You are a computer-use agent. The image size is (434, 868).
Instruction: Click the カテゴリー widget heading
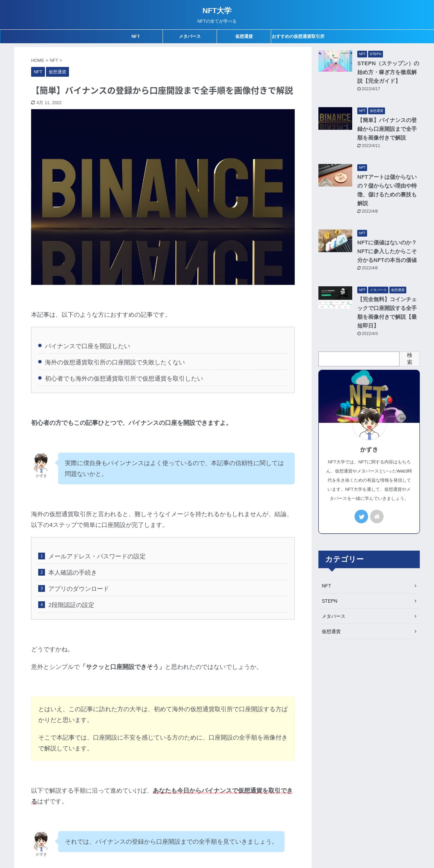point(369,559)
